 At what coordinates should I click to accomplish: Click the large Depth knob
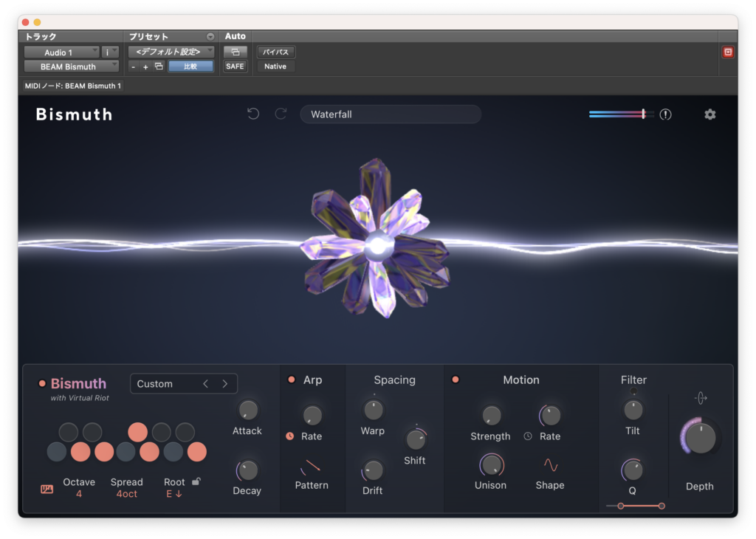pyautogui.click(x=700, y=437)
